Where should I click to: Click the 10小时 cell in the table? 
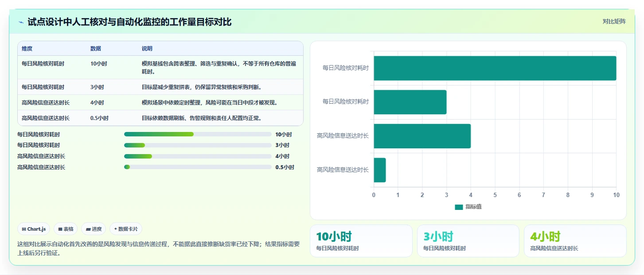99,64
